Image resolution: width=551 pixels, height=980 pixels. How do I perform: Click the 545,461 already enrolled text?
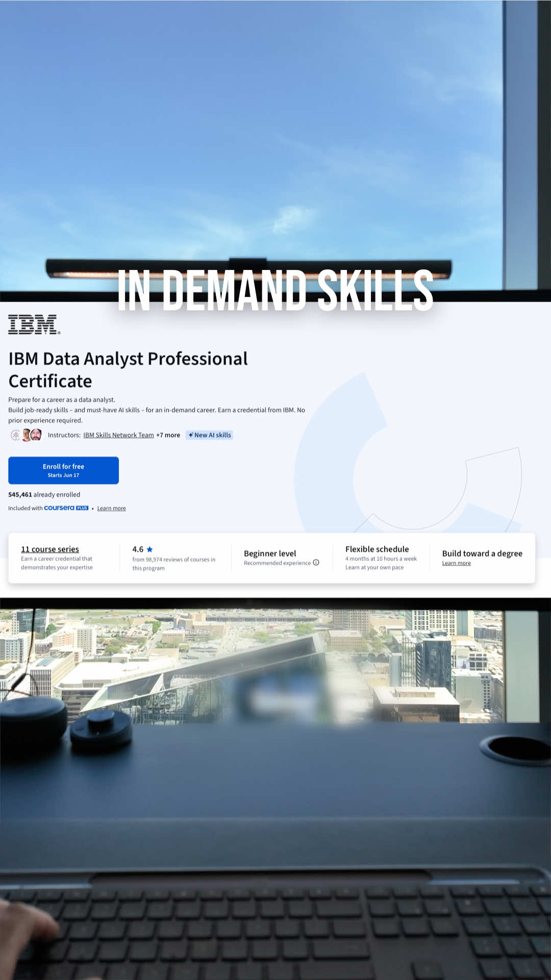tap(44, 495)
